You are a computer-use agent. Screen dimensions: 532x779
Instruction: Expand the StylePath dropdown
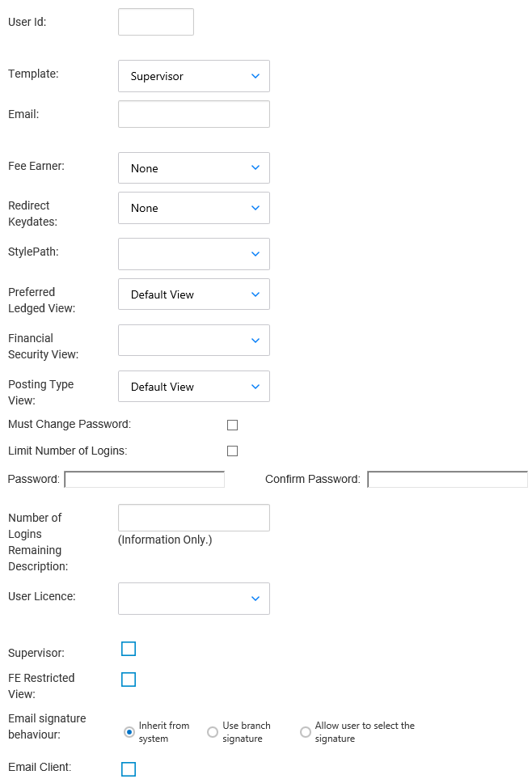pyautogui.click(x=194, y=254)
